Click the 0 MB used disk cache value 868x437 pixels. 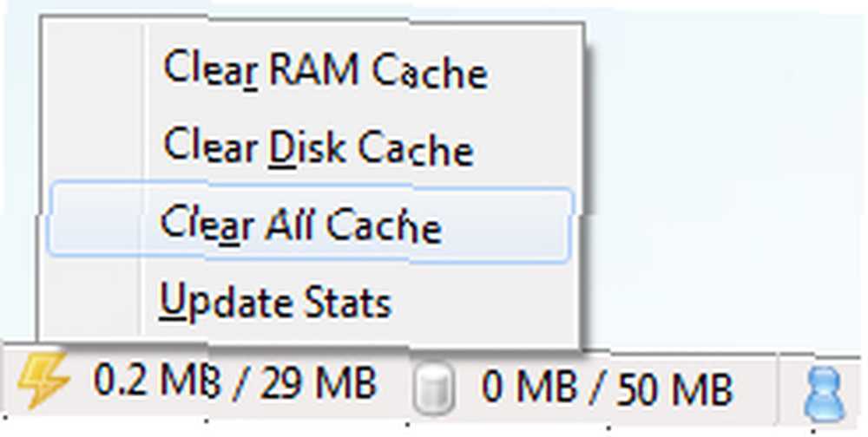tap(528, 388)
